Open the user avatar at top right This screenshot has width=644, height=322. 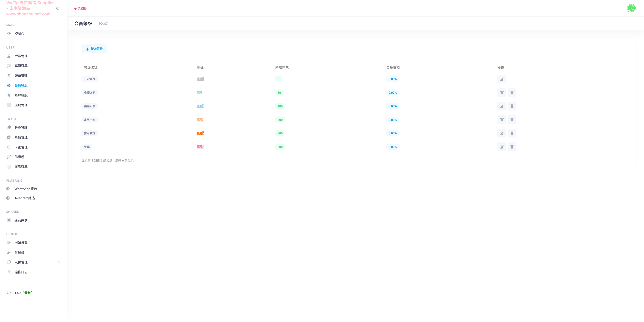tap(631, 8)
